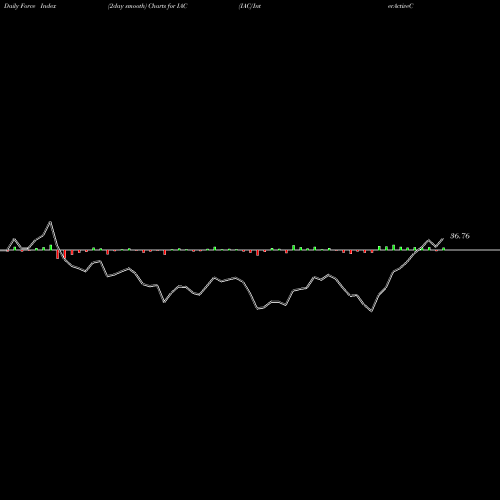Click the 'Daily Force Index' title text
The image size is (500, 500).
point(30,6)
